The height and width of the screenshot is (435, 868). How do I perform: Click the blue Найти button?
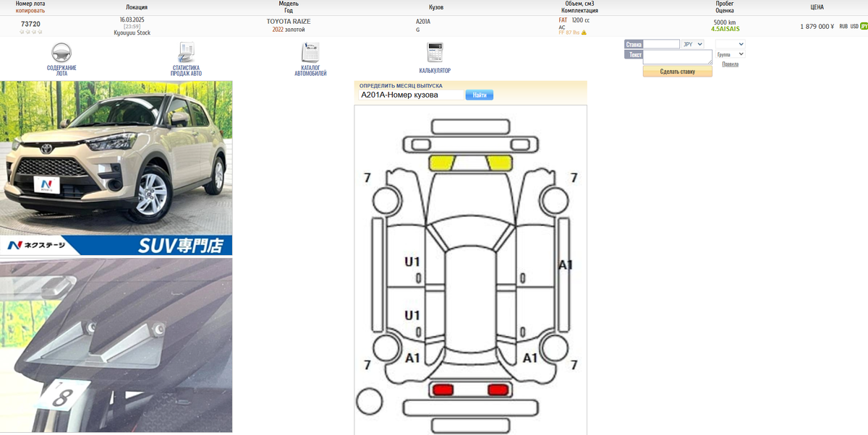479,95
